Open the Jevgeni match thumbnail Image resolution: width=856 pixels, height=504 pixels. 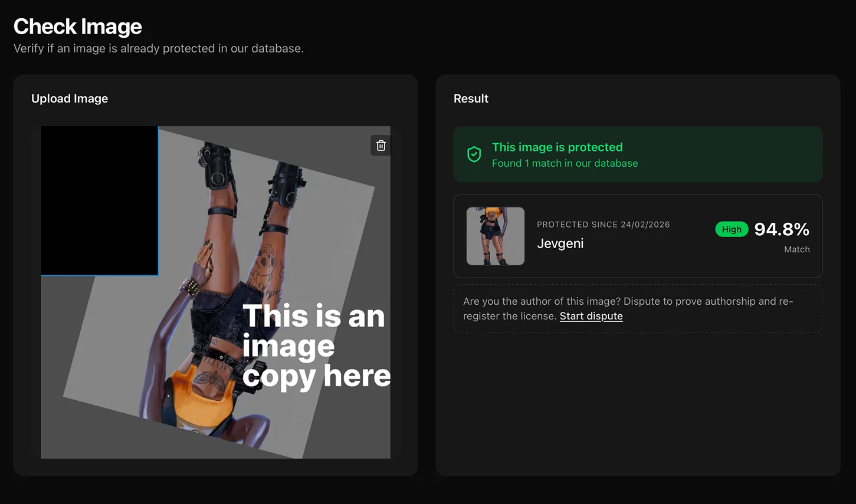496,236
